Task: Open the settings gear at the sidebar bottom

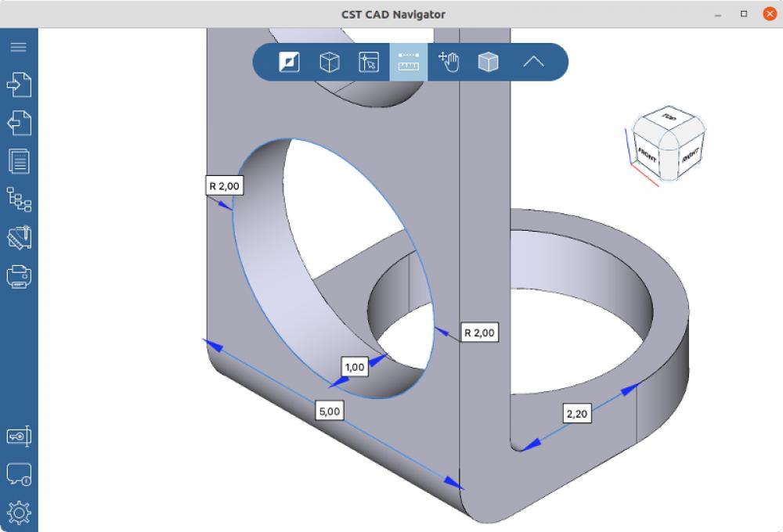Action: point(19,512)
